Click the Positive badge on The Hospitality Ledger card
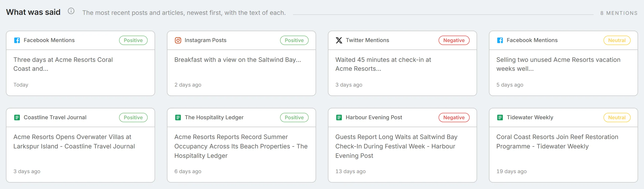 pos(294,118)
